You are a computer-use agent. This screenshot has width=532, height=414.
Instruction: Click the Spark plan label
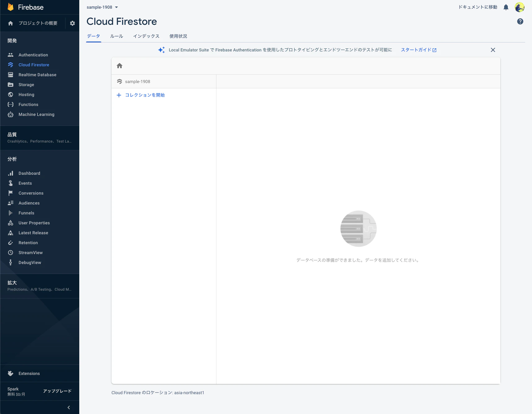tap(13, 389)
